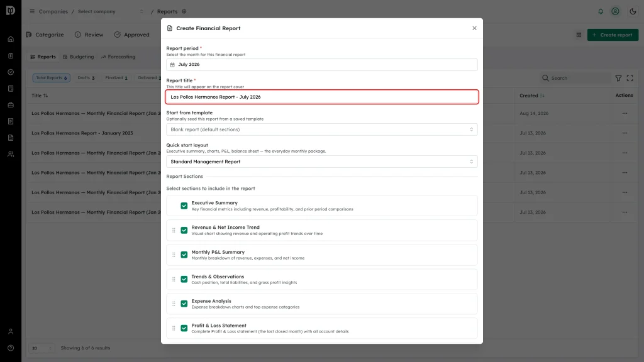Uncheck the Profit & Loss Statement section
The height and width of the screenshot is (362, 644).
click(x=184, y=328)
